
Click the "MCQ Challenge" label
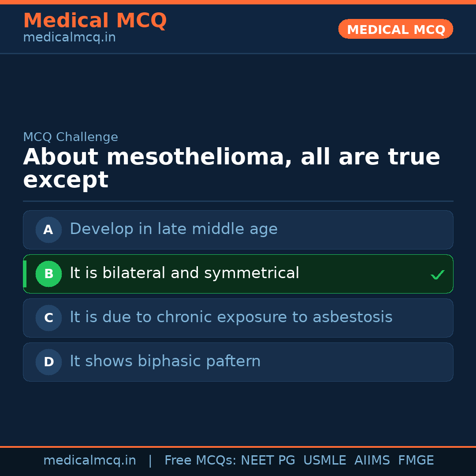pyautogui.click(x=71, y=137)
